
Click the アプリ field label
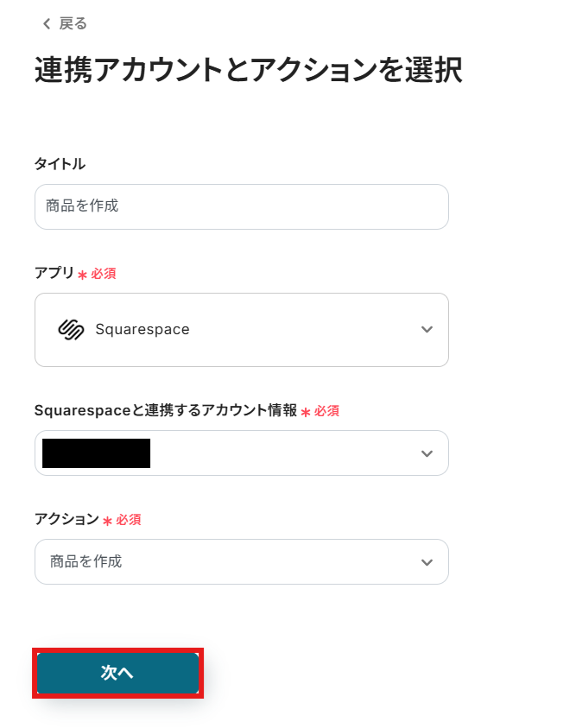coord(54,274)
